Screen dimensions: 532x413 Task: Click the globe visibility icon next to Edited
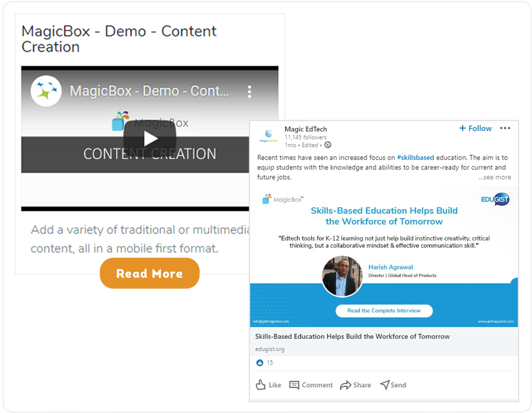pos(328,145)
